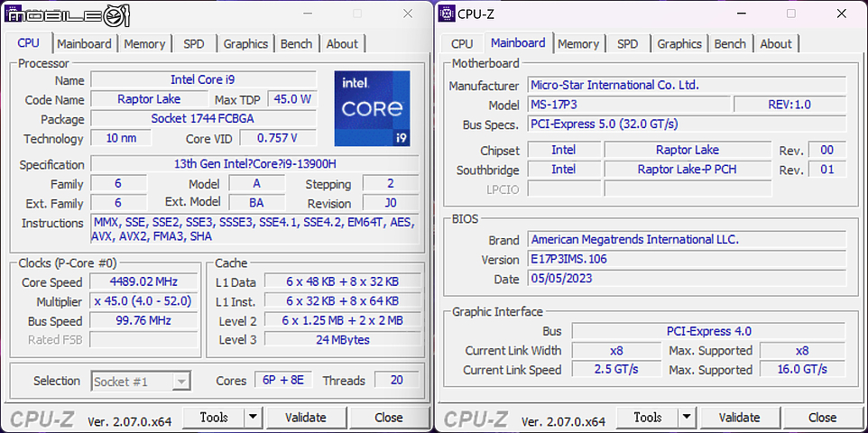The height and width of the screenshot is (433, 868).
Task: Click the Level 3 value 24 MBytes
Action: 342,339
